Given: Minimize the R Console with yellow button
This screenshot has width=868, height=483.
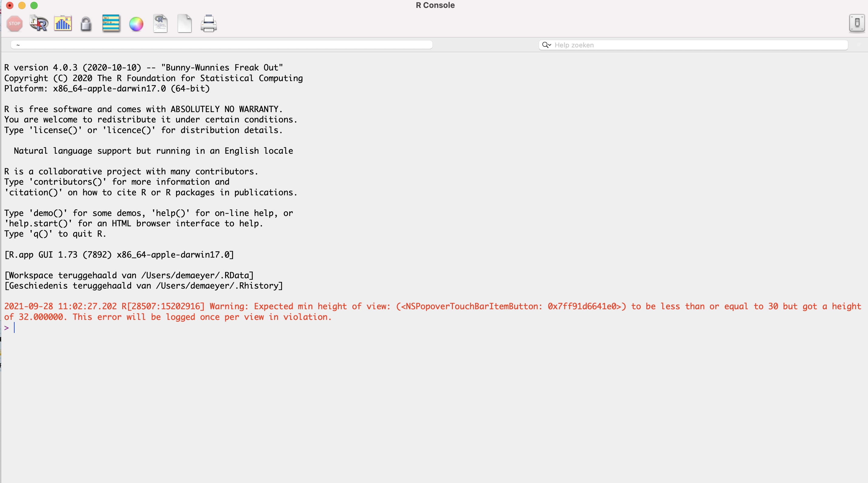Looking at the screenshot, I should pyautogui.click(x=22, y=5).
